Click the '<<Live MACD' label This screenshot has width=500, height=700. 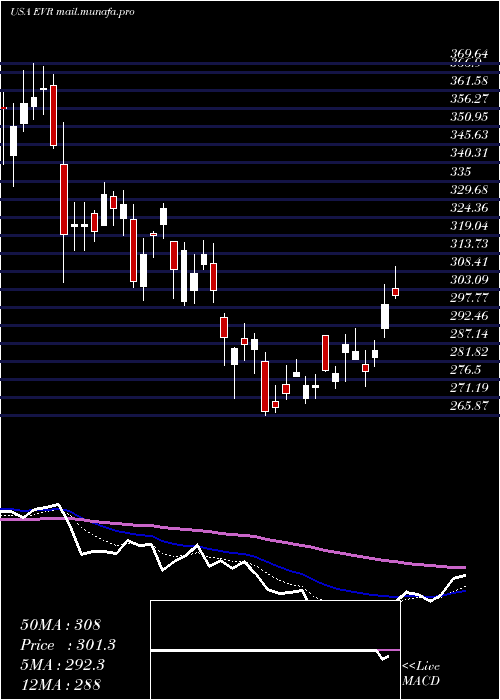[421, 673]
